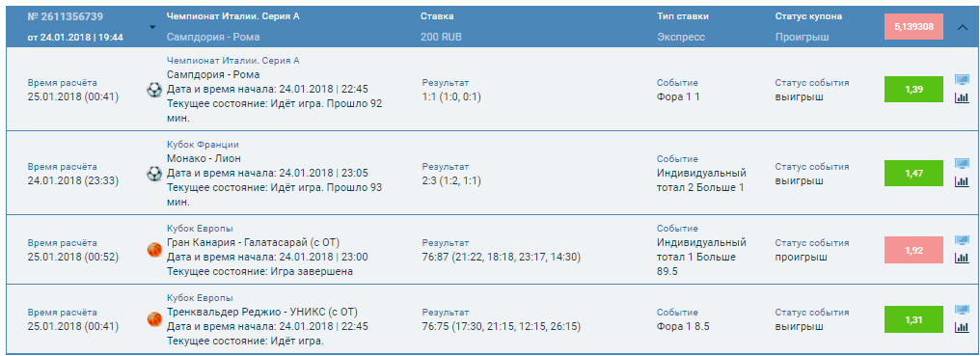Click monitor icon for Тренквальдер Реджио - УНИКС
Viewport: 980px width, 356px height.
(962, 309)
